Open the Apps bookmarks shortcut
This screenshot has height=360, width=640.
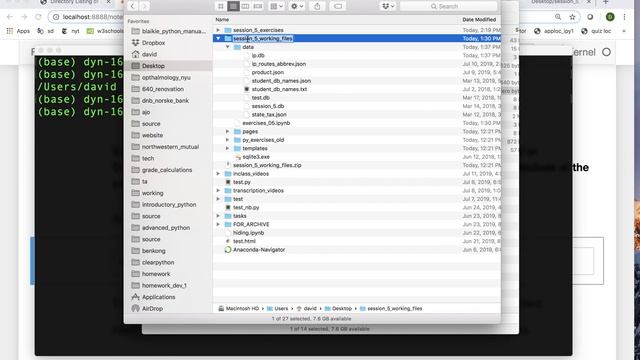coord(18,31)
